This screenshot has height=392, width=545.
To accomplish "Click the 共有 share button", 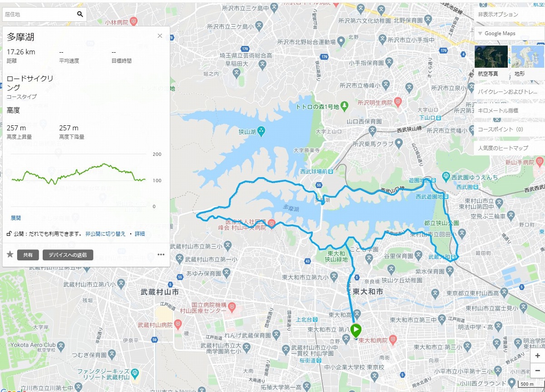I will click(28, 255).
